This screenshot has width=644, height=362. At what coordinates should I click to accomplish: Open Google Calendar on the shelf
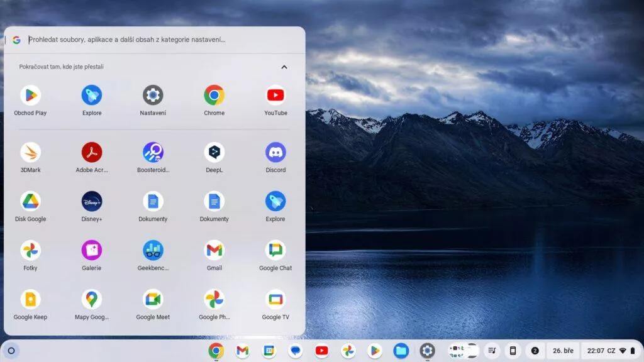click(x=269, y=351)
